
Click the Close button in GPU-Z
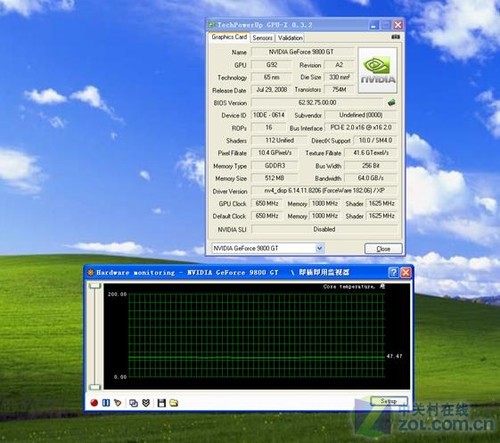(x=383, y=249)
